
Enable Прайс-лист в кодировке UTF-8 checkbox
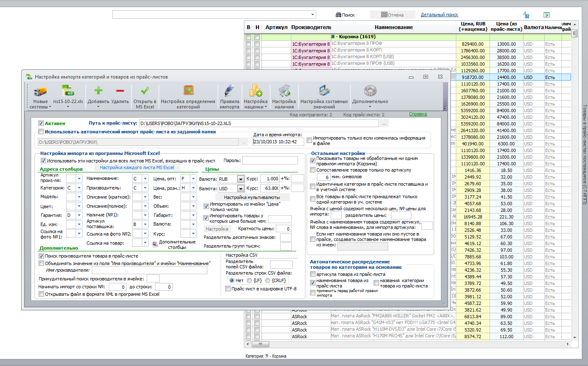click(x=228, y=289)
